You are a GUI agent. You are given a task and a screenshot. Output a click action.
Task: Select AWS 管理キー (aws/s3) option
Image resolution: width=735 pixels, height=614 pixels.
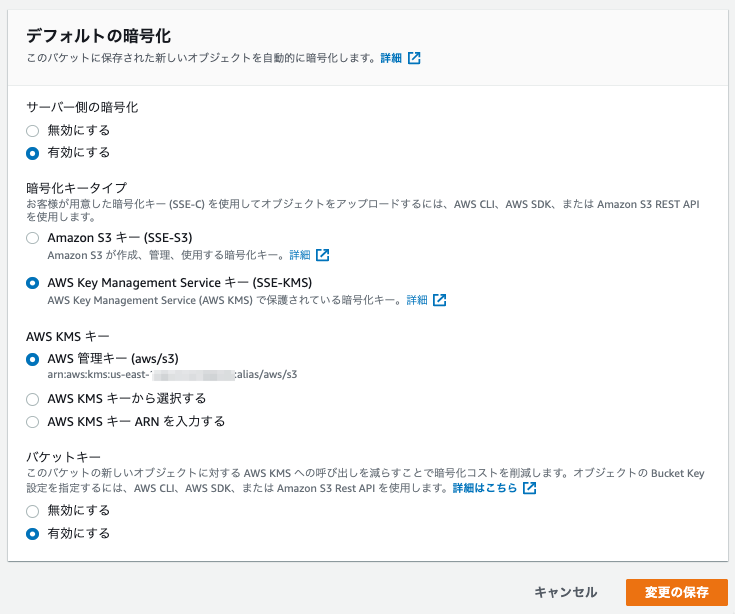(32, 359)
